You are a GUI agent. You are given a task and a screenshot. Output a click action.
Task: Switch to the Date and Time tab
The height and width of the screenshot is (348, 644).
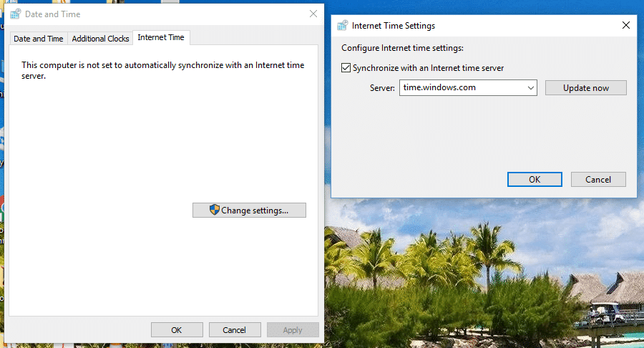39,39
